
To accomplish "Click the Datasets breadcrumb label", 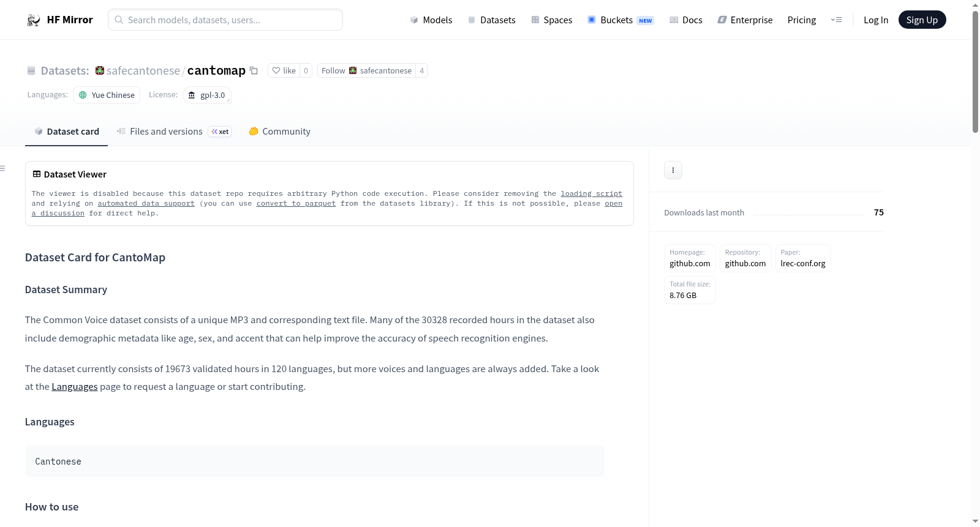I will coord(65,70).
